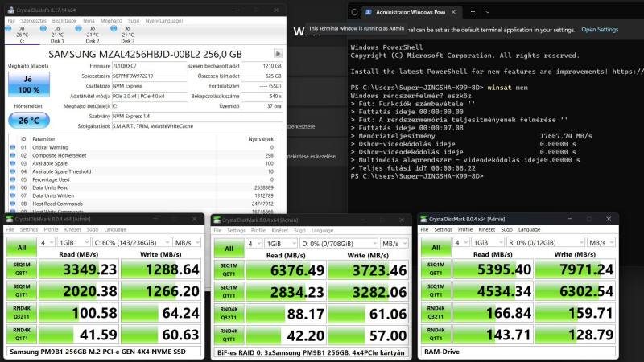The image size is (644, 362).
Task: Run SEQ1M Q8T1 test in C: CrystalDiskMark
Action: click(x=22, y=269)
